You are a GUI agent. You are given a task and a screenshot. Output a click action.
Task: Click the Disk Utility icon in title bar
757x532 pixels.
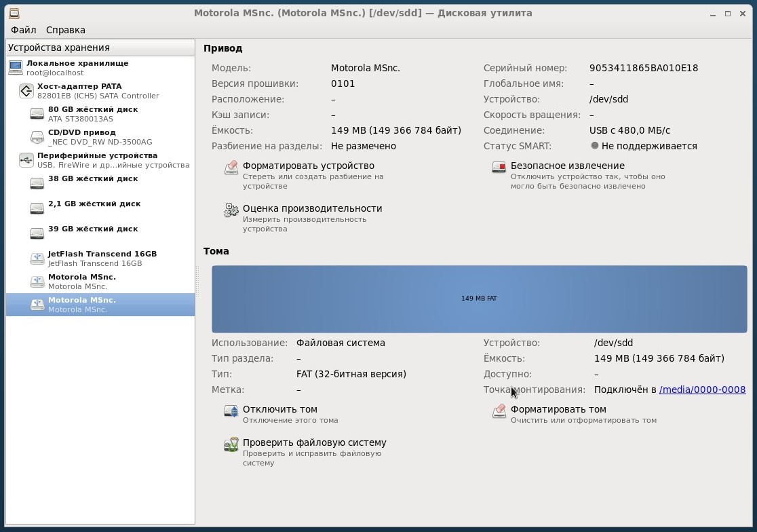(14, 13)
